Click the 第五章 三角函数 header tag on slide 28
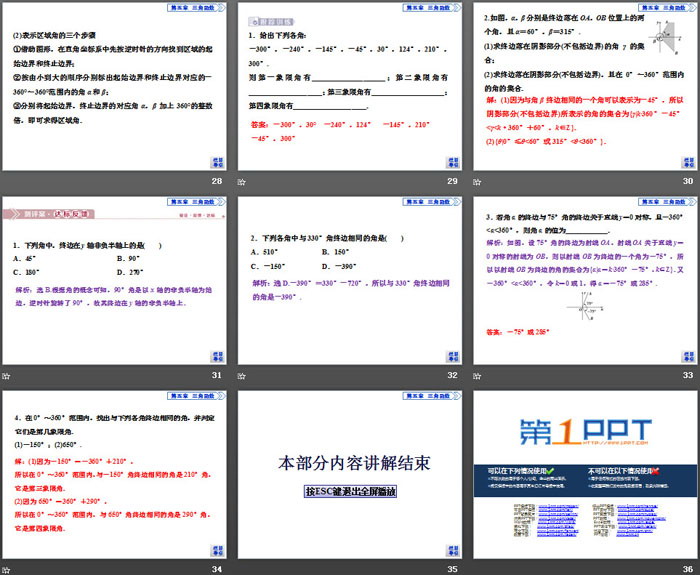This screenshot has height=575, width=700. pos(196,8)
